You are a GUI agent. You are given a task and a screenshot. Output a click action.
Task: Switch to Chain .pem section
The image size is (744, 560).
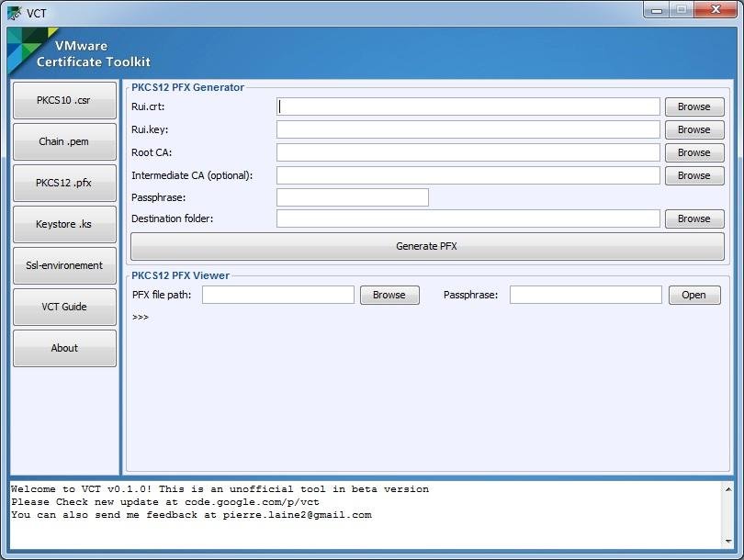tap(64, 141)
